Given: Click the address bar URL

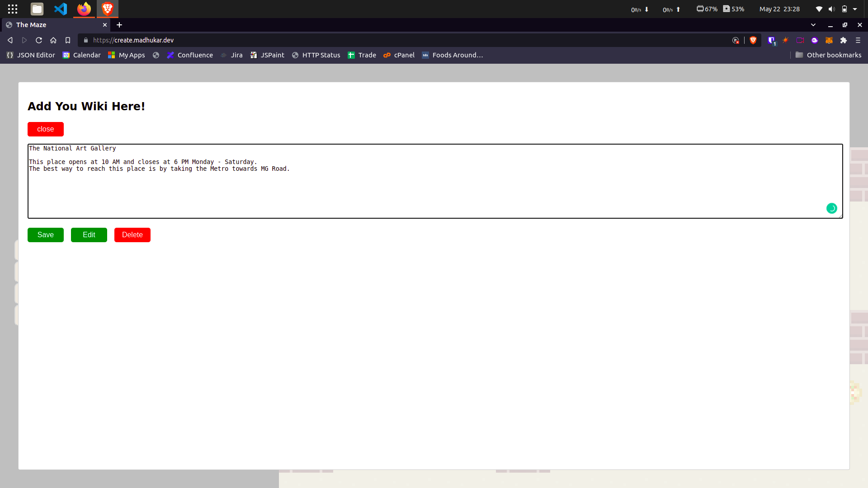Looking at the screenshot, I should 133,40.
